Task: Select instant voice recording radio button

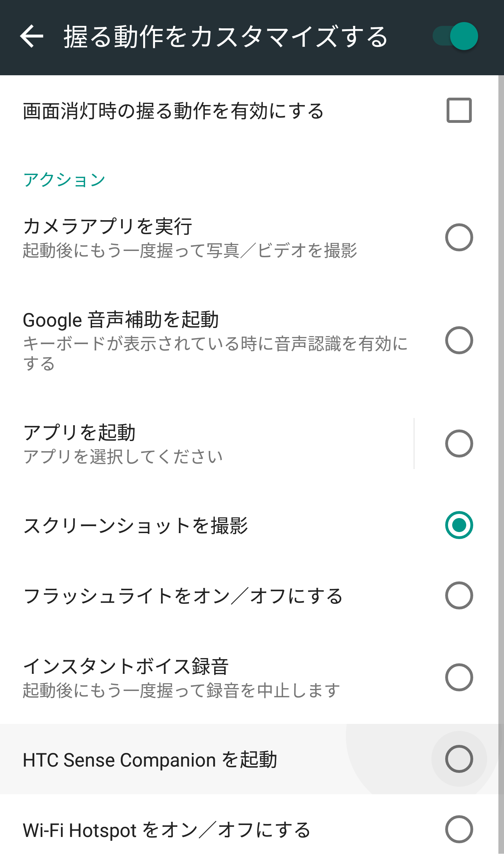Action: tap(459, 677)
